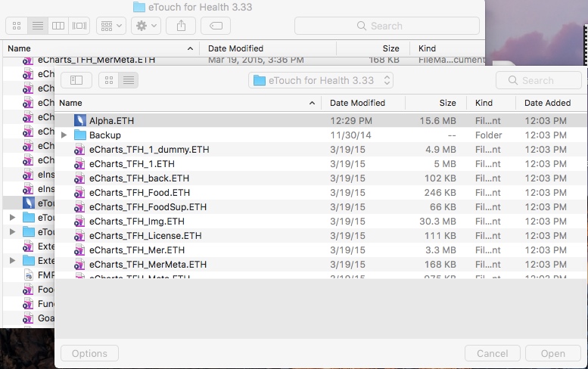This screenshot has width=588, height=369.
Task: Click the eCharts_TFH_1.ETH file icon
Action: [x=79, y=164]
